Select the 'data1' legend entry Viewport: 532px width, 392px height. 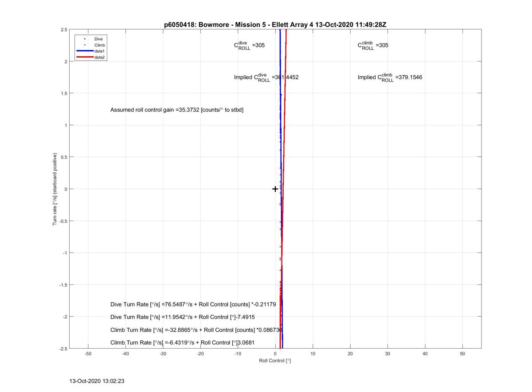pos(99,51)
